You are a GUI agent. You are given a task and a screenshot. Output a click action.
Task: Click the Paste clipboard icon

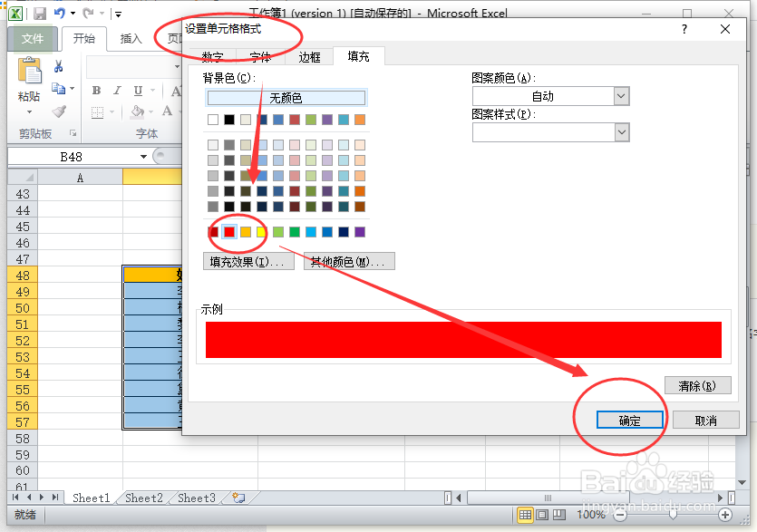(29, 70)
